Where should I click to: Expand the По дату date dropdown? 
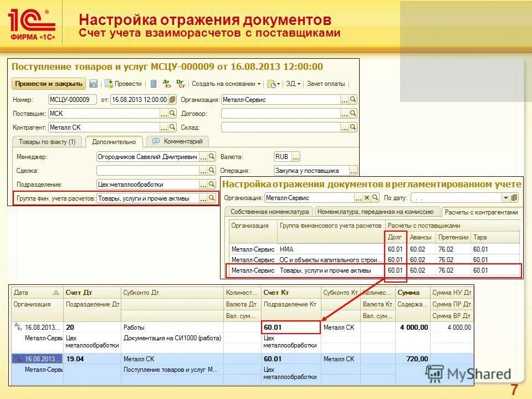[505, 197]
